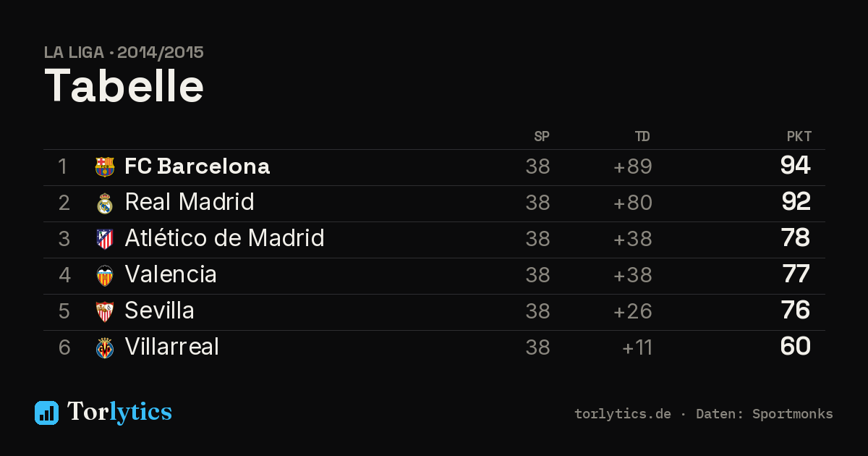Click the Villarreal club crest
The height and width of the screenshot is (456, 868).
[x=105, y=348]
